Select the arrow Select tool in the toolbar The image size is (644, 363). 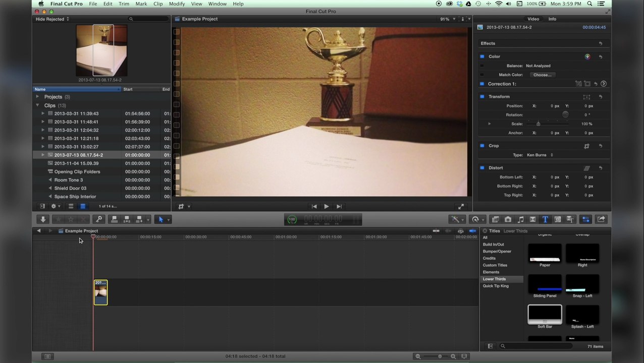coord(161,219)
